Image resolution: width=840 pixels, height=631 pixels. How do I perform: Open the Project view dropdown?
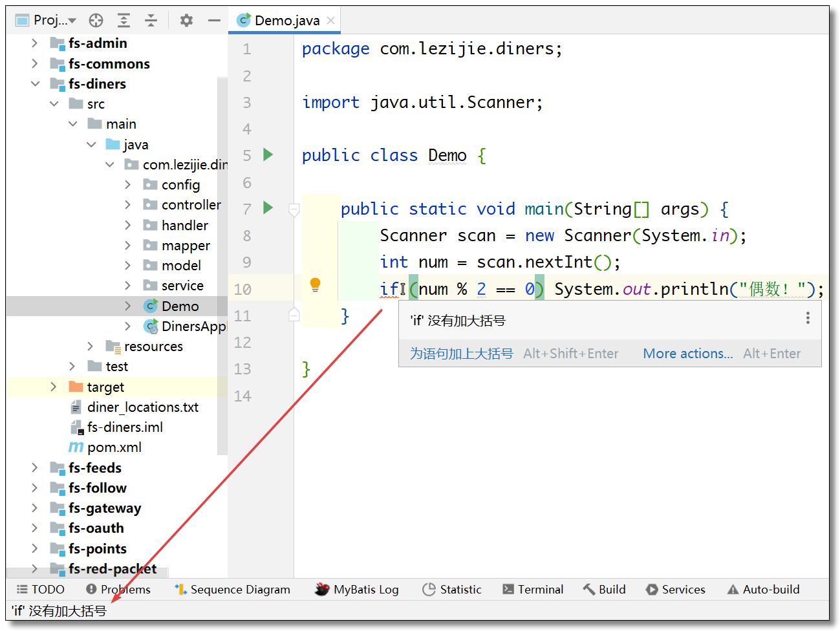(46, 20)
